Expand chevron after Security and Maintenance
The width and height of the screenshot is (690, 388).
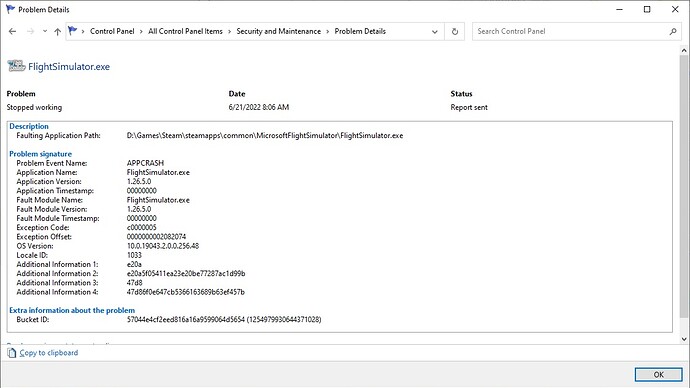click(327, 31)
